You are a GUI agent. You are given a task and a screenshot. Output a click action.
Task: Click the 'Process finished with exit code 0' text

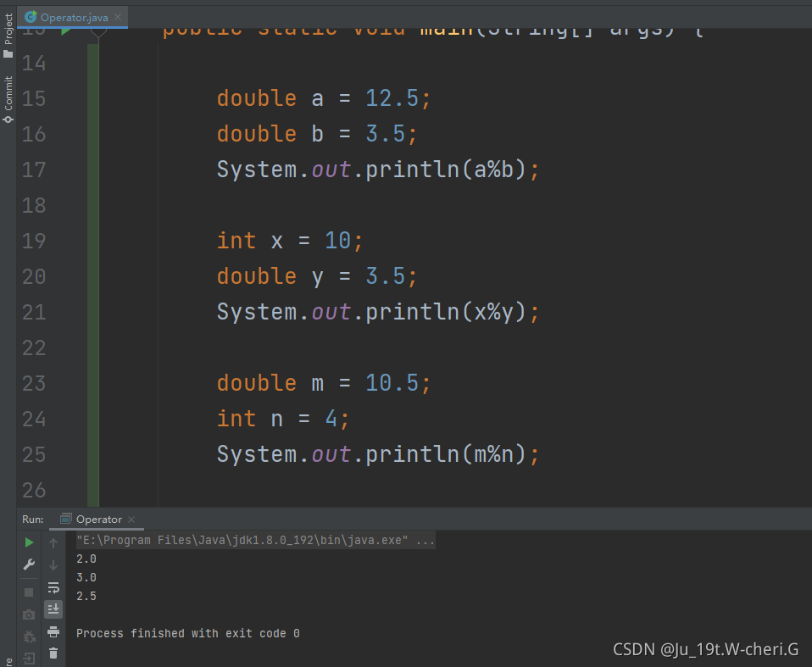(188, 633)
